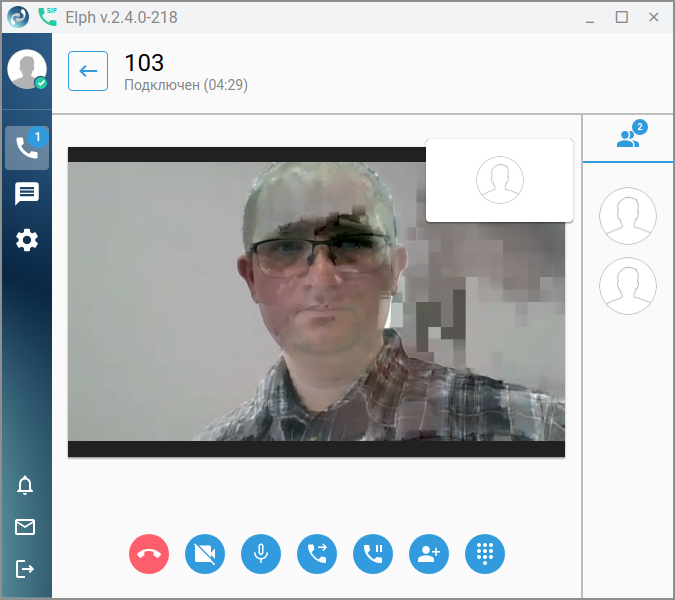This screenshot has height=600, width=675.
Task: Open settings gear in sidebar
Action: point(27,240)
